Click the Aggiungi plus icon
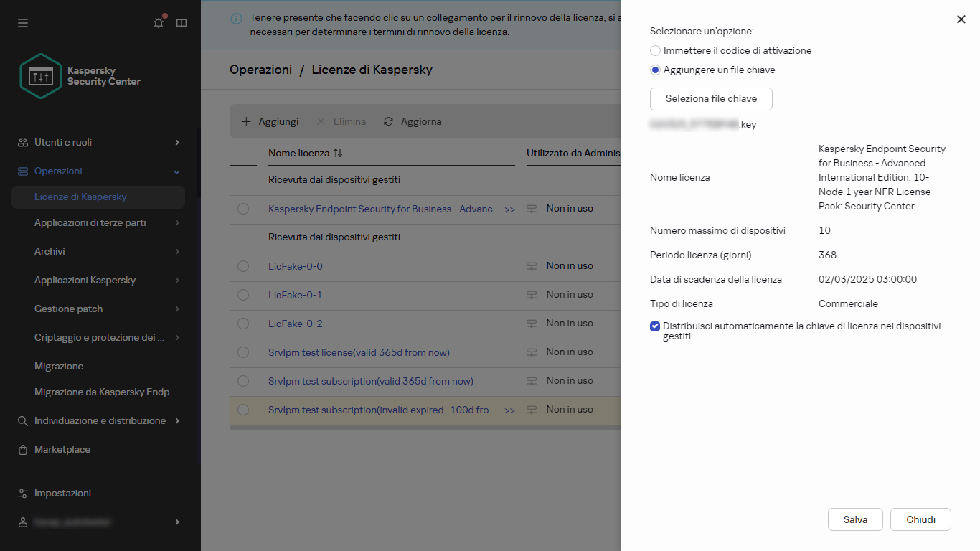 (246, 122)
